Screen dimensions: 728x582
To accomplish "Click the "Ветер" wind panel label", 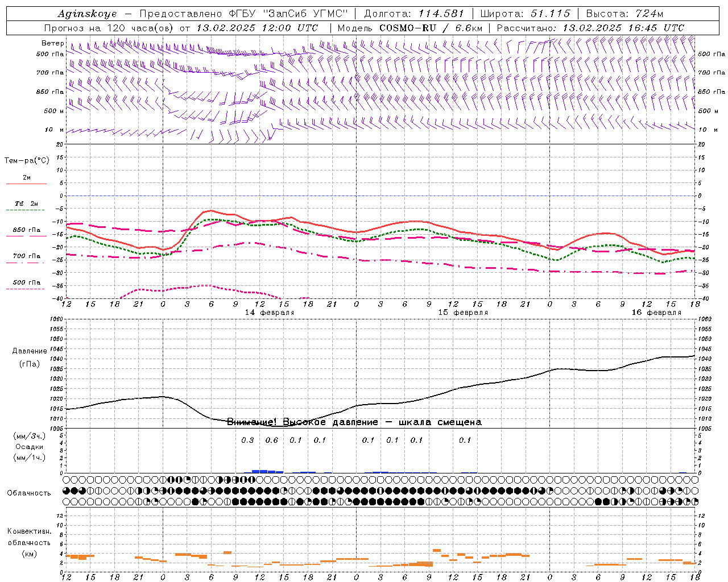I will (52, 43).
